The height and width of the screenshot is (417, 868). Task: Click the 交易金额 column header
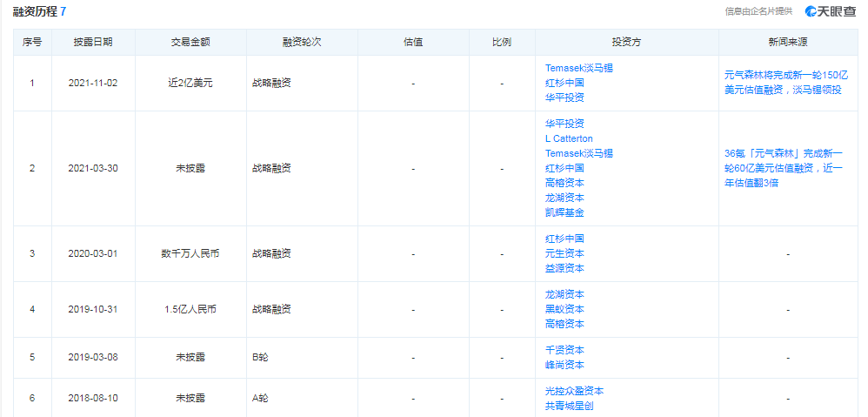[190, 42]
